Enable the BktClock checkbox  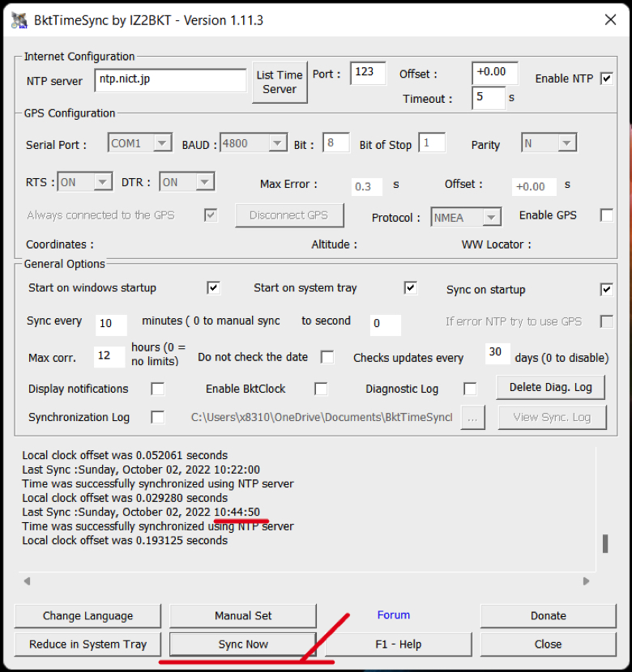321,389
